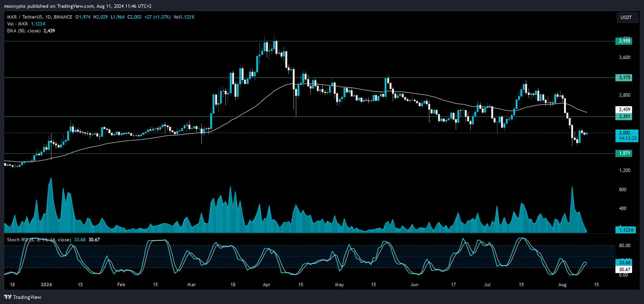This screenshot has width=644, height=304.
Task: Click the Stoch RSI indicator label
Action: [39, 240]
